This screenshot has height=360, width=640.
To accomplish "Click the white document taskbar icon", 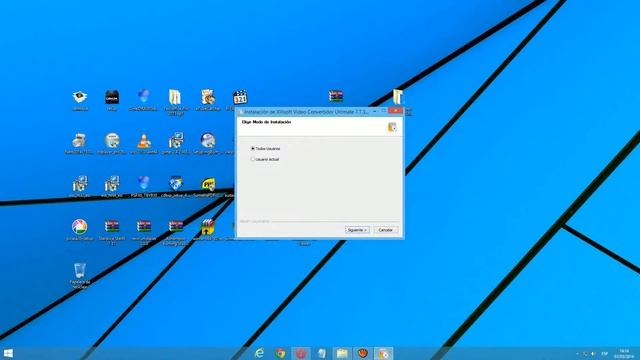I will click(x=322, y=353).
